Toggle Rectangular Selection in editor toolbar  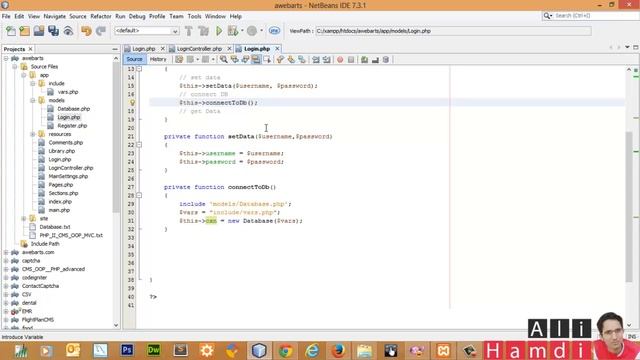tap(267, 60)
